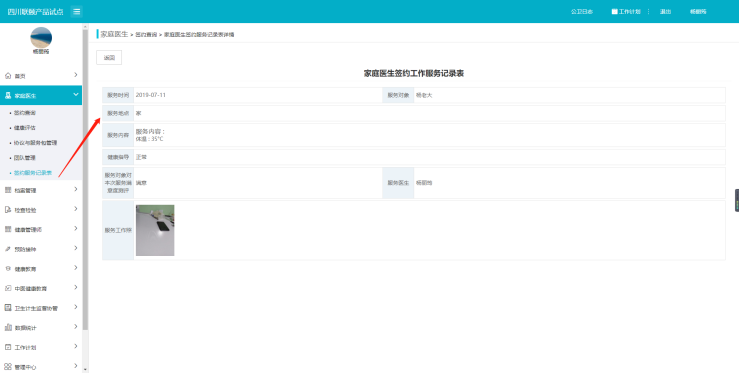The height and width of the screenshot is (374, 740).
Task: Click the 健康教育 icon in sidebar
Action: 8,269
